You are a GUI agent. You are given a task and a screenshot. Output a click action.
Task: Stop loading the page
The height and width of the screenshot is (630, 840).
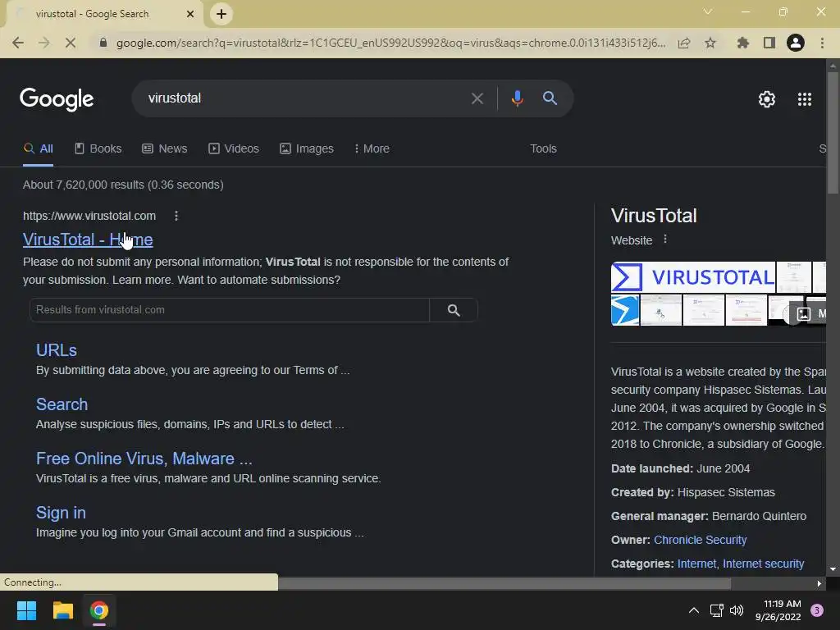point(71,43)
